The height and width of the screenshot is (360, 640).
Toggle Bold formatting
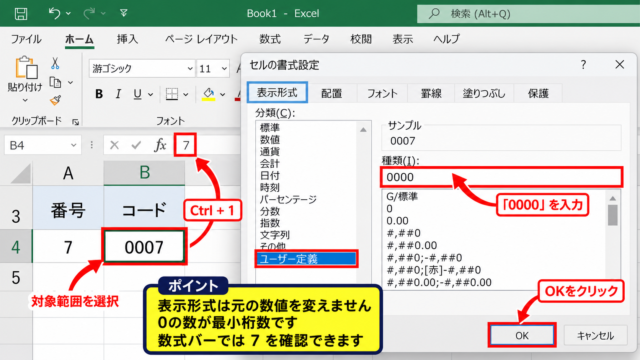point(99,94)
